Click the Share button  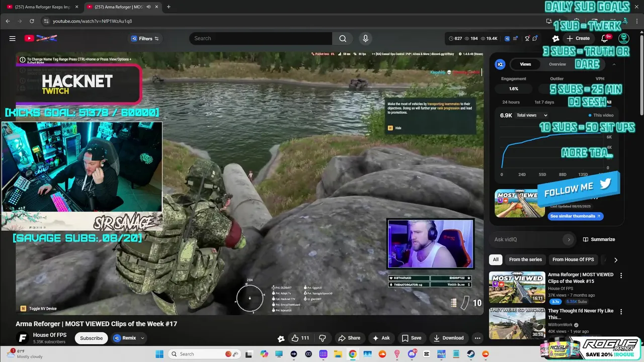click(349, 338)
